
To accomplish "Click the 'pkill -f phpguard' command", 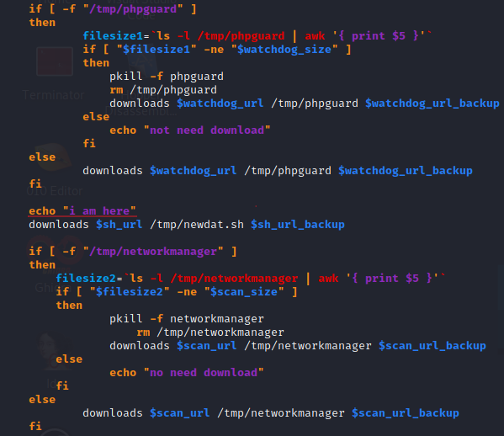I will tap(167, 77).
